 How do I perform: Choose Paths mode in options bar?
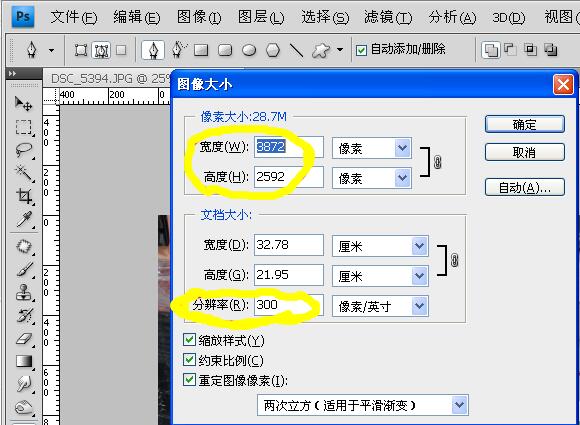[x=101, y=50]
